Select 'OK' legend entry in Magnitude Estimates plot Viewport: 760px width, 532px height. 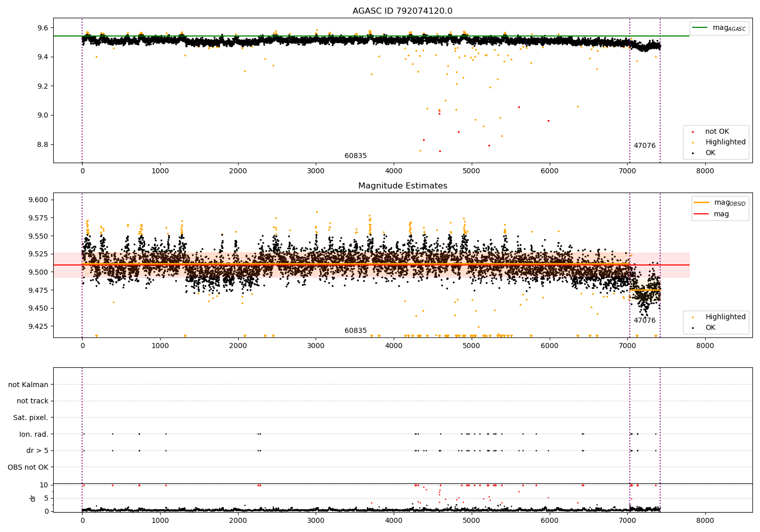click(710, 328)
